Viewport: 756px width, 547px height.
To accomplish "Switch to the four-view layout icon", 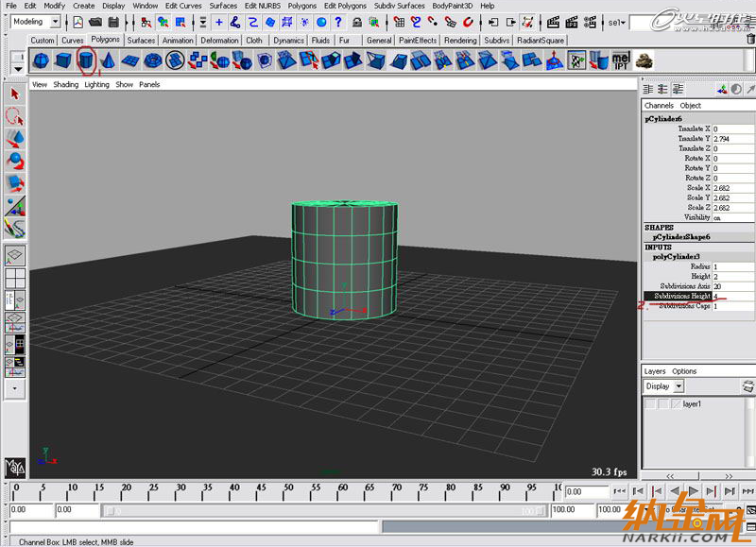I will (14, 278).
